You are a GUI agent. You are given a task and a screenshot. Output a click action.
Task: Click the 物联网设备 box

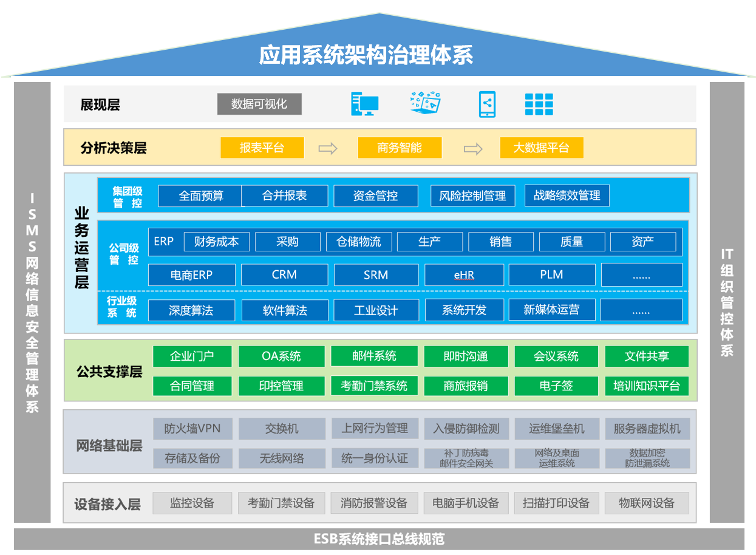[x=647, y=503]
